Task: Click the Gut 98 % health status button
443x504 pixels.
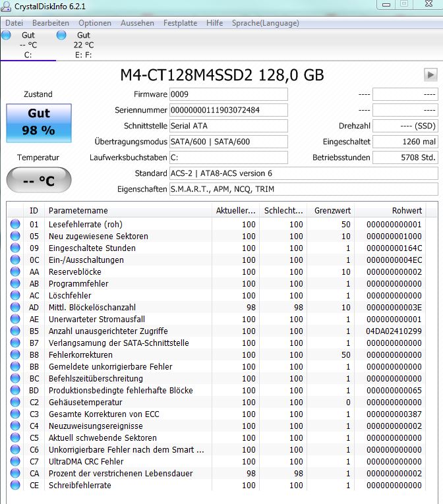Action: [39, 123]
